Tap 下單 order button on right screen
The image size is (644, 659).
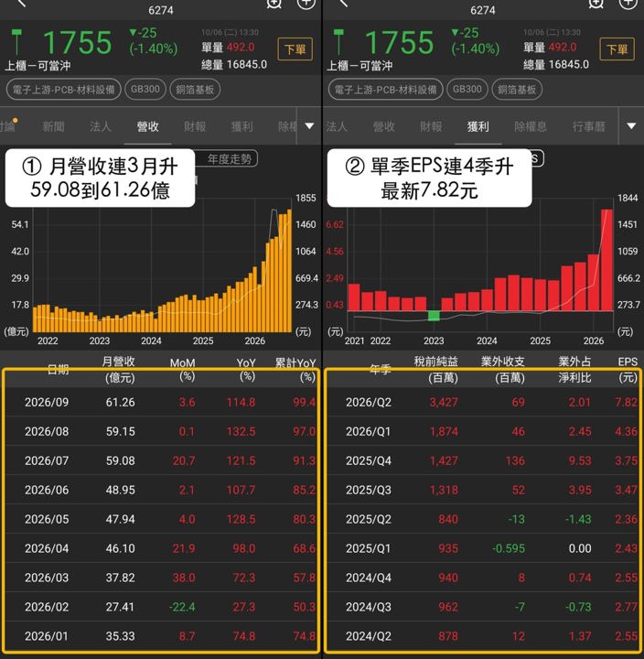[617, 49]
